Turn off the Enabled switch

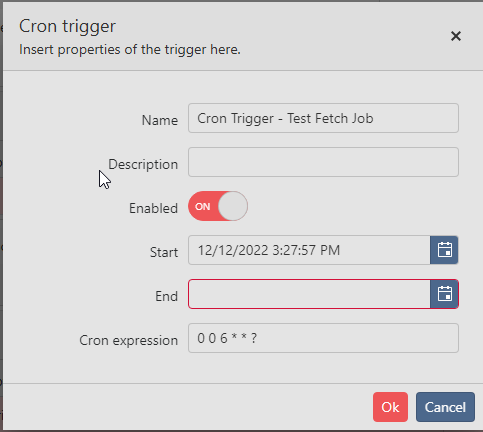(218, 206)
